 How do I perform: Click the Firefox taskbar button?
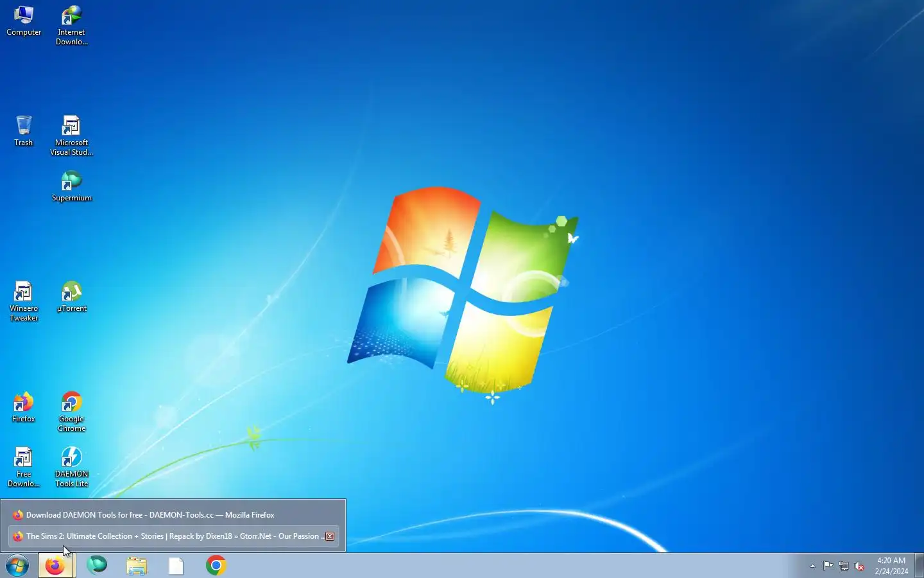[x=56, y=566]
